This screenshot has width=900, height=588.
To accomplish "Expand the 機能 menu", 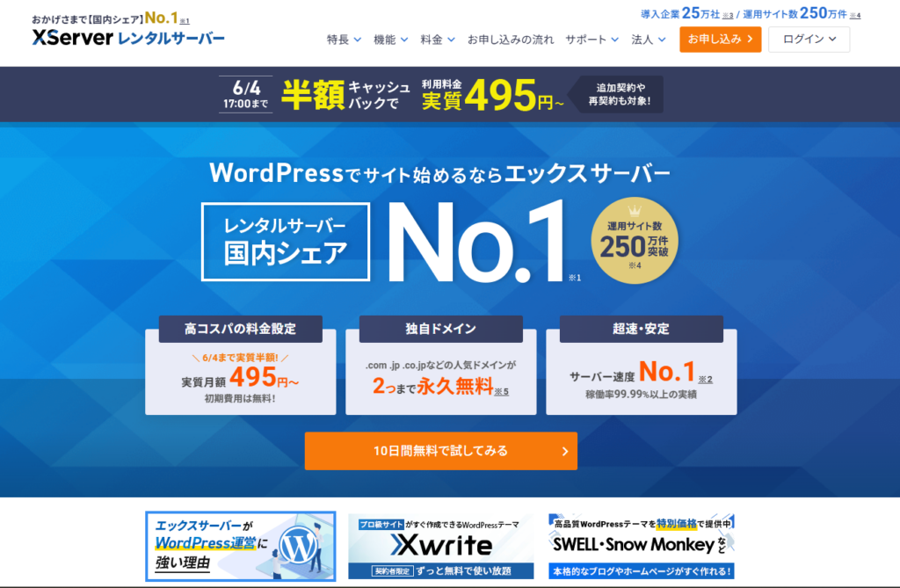I will (x=391, y=40).
